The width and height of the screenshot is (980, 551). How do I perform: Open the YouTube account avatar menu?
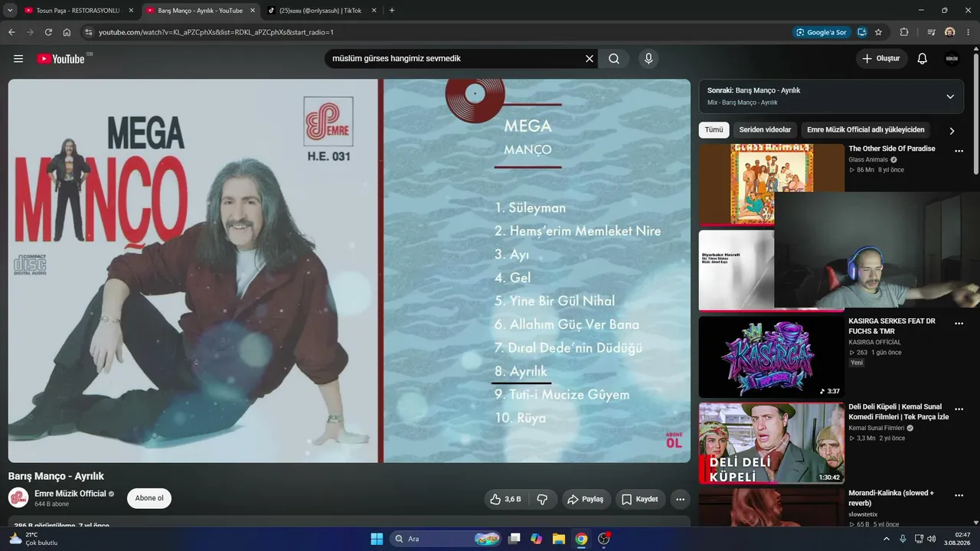pyautogui.click(x=952, y=59)
